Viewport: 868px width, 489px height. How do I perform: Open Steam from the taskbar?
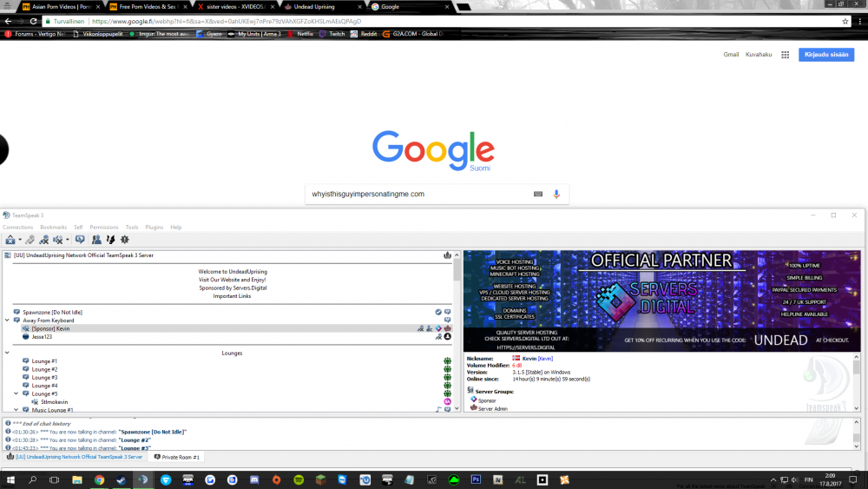[x=121, y=479]
